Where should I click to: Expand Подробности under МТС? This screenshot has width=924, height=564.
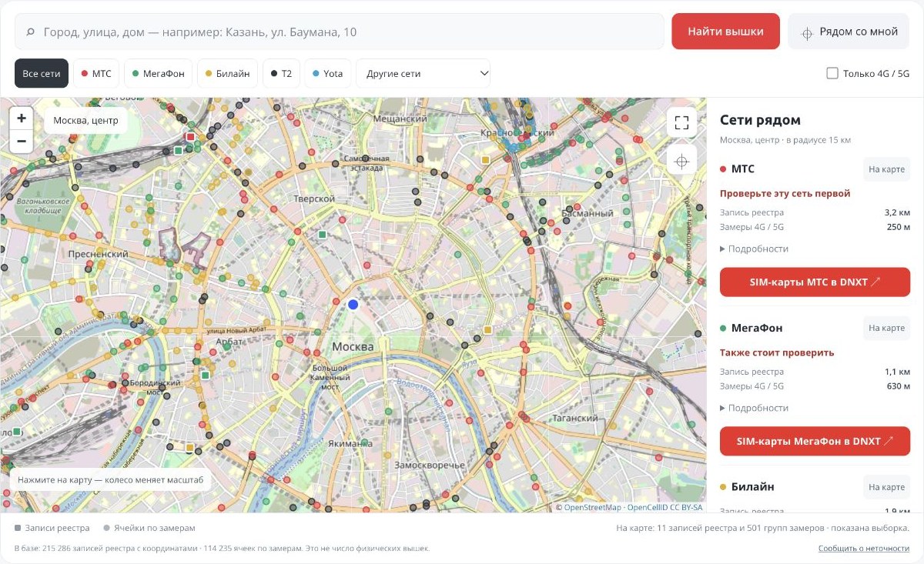point(755,249)
